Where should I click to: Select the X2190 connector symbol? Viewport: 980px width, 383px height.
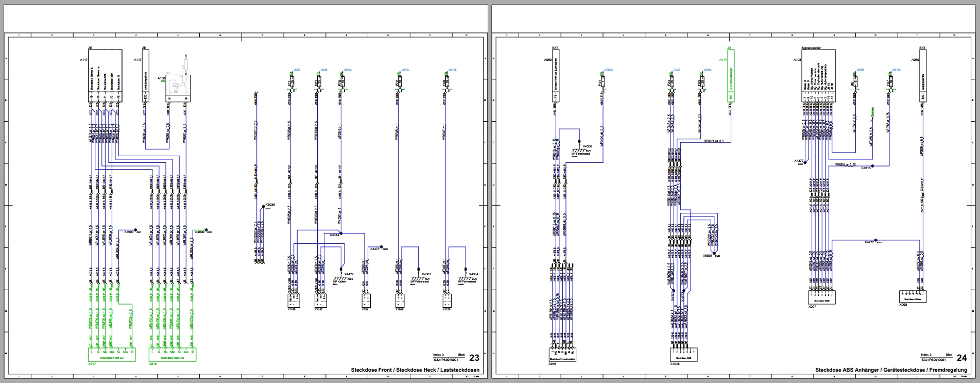[320, 300]
